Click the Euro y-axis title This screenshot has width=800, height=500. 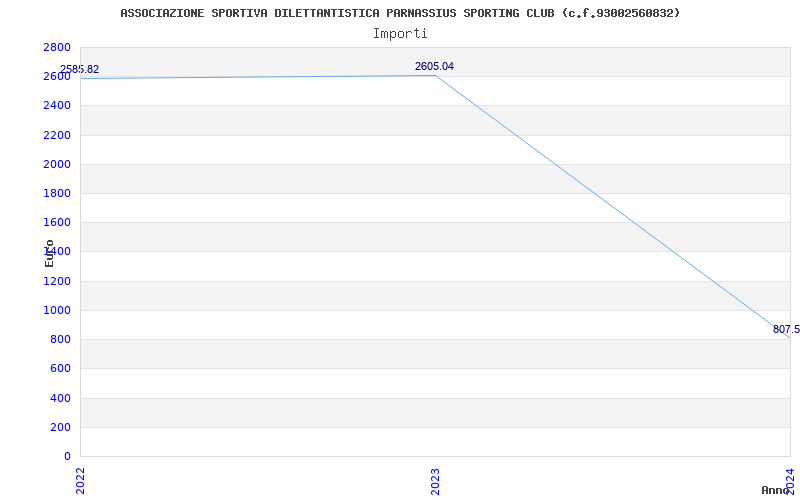point(49,253)
